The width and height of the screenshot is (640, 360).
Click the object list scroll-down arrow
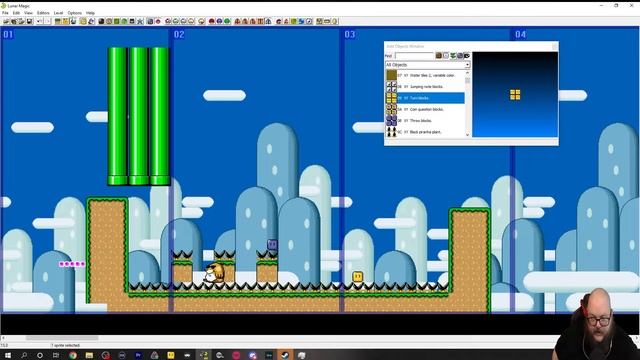pos(467,135)
